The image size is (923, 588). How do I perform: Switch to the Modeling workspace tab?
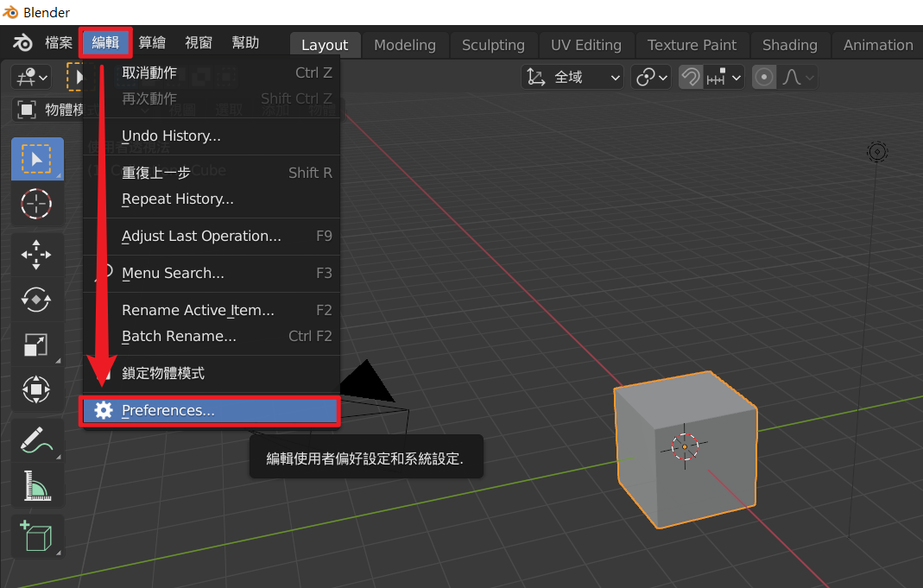[405, 45]
